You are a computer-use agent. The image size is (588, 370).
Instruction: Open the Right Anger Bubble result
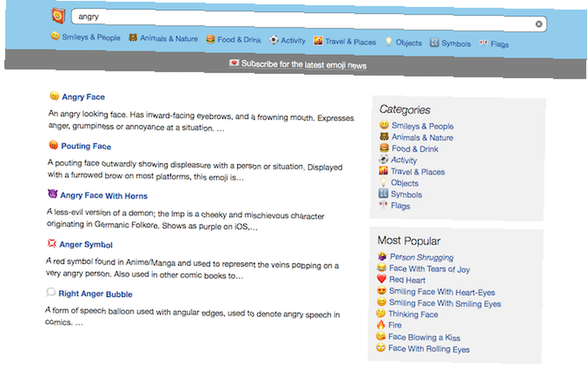pos(95,294)
